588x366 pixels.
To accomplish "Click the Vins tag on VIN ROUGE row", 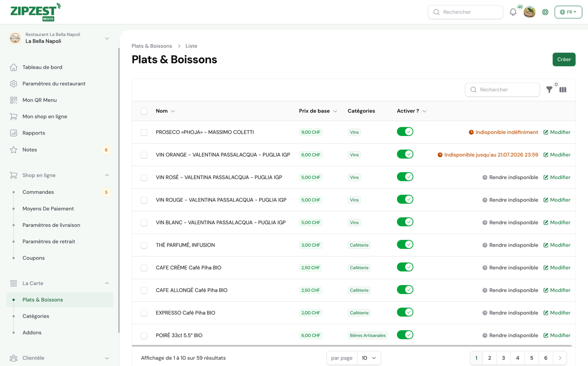I will point(354,200).
